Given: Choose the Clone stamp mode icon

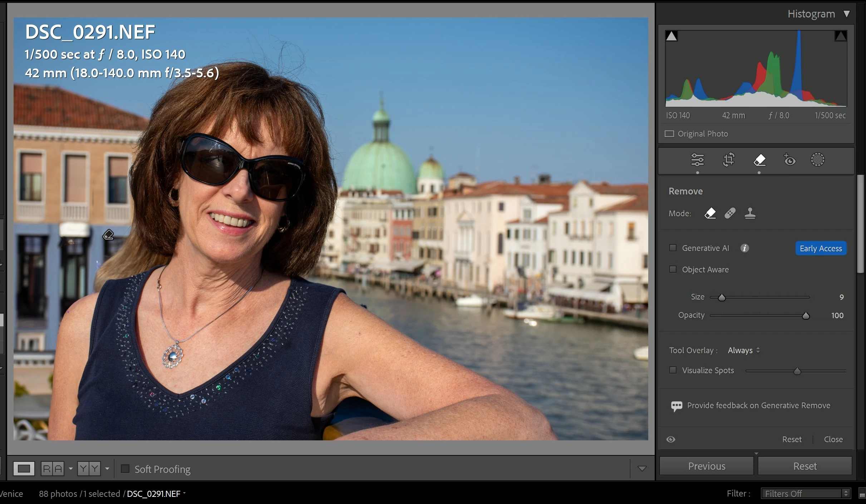Looking at the screenshot, I should pos(750,213).
